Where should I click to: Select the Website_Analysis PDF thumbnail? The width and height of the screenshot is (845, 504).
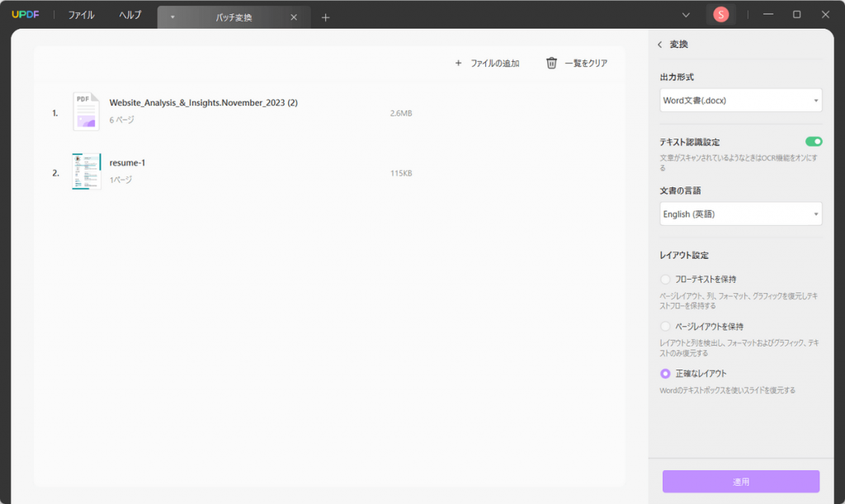[x=86, y=111]
